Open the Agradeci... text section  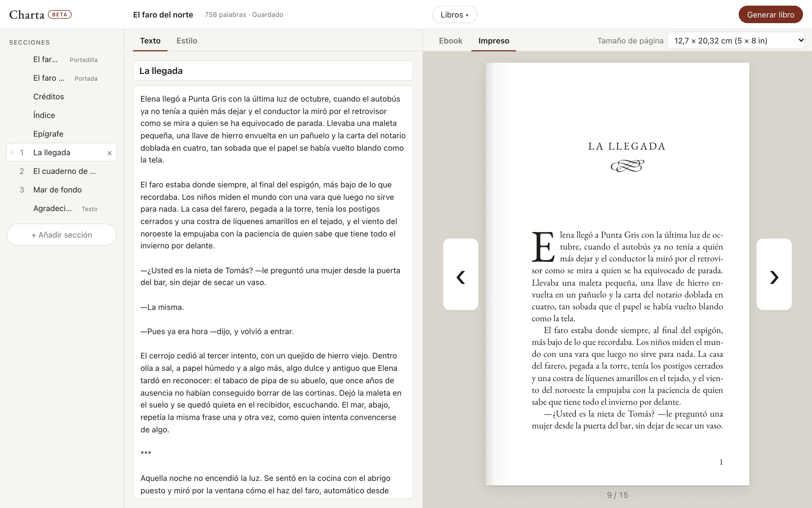[x=62, y=208]
